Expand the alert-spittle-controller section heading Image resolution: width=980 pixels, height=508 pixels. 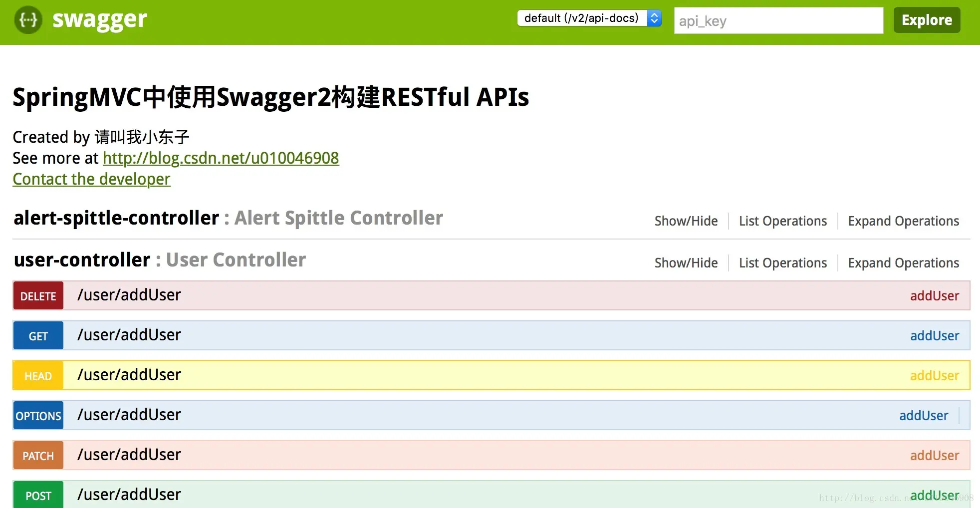coord(116,218)
